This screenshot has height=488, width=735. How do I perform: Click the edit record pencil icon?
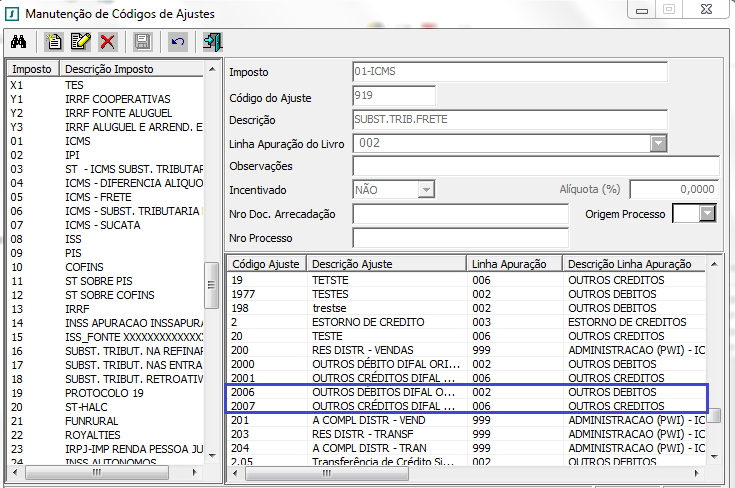point(80,42)
